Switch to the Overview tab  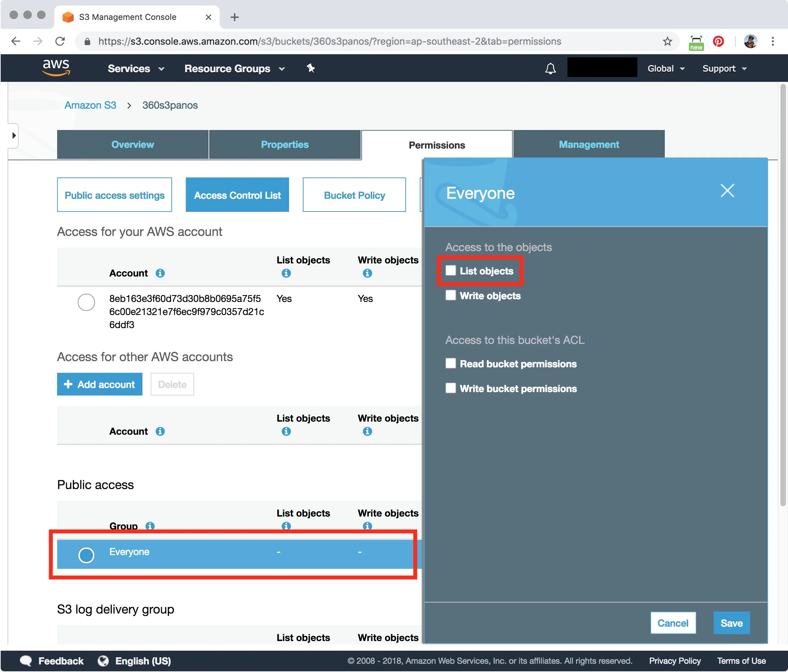click(132, 144)
